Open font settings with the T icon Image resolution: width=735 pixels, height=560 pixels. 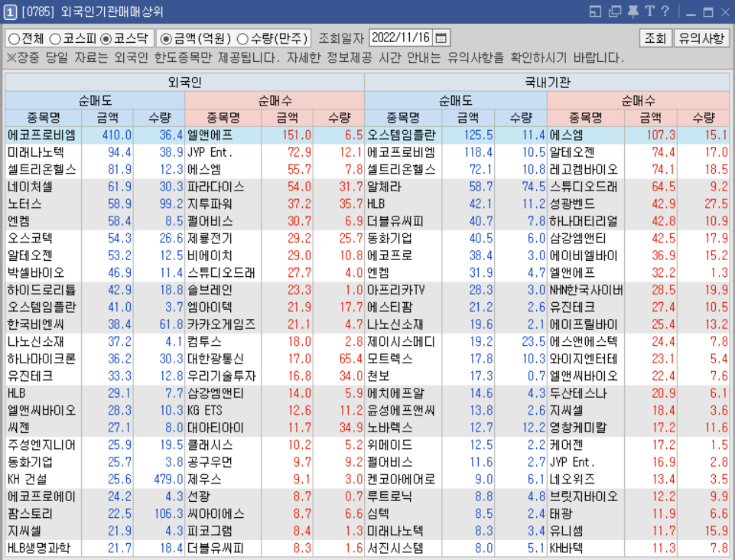pos(649,11)
